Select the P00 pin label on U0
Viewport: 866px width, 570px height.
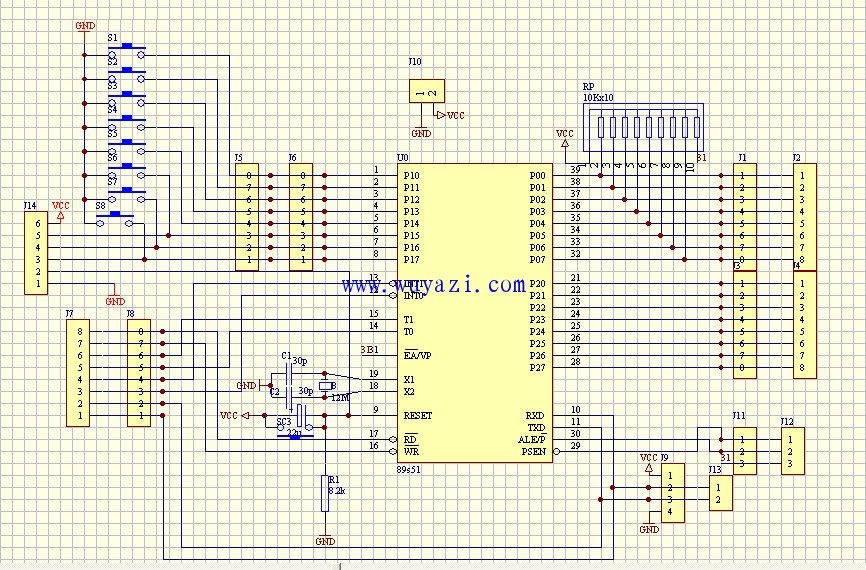[x=538, y=175]
